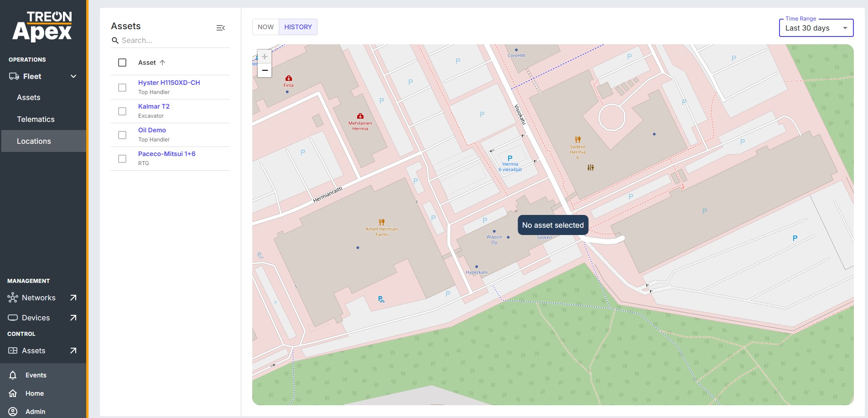Click Control Assets external link arrow
Viewport: 868px width, 418px height.
click(73, 350)
